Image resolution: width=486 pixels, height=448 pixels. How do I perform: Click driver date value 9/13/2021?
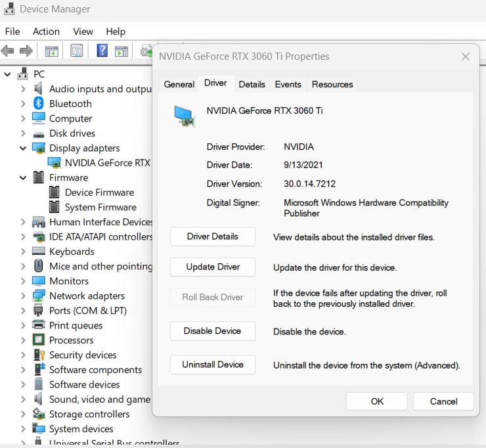pyautogui.click(x=303, y=165)
